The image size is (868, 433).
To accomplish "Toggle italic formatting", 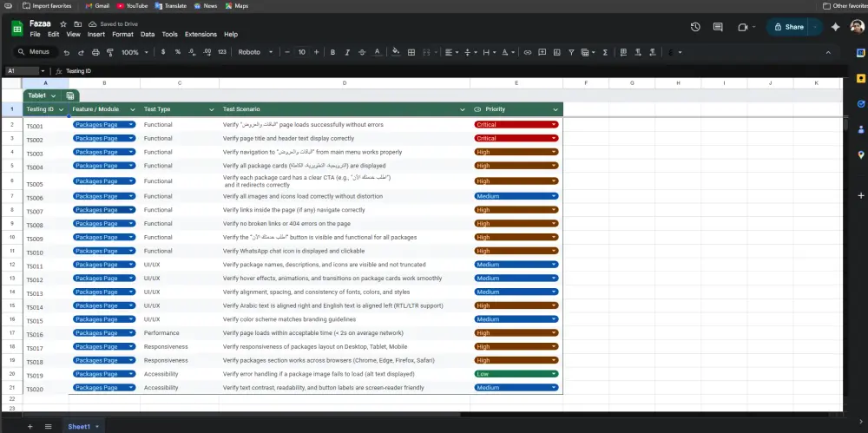I will (348, 52).
